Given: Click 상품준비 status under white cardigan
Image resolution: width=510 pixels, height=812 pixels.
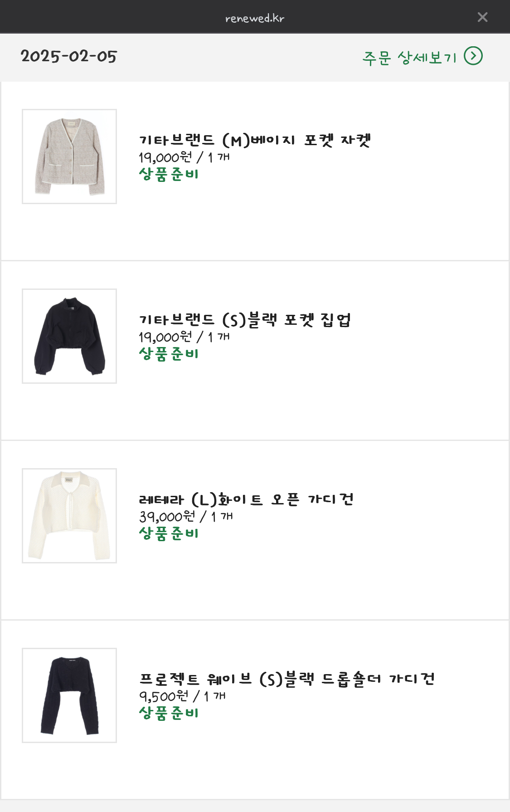Looking at the screenshot, I should tap(169, 533).
